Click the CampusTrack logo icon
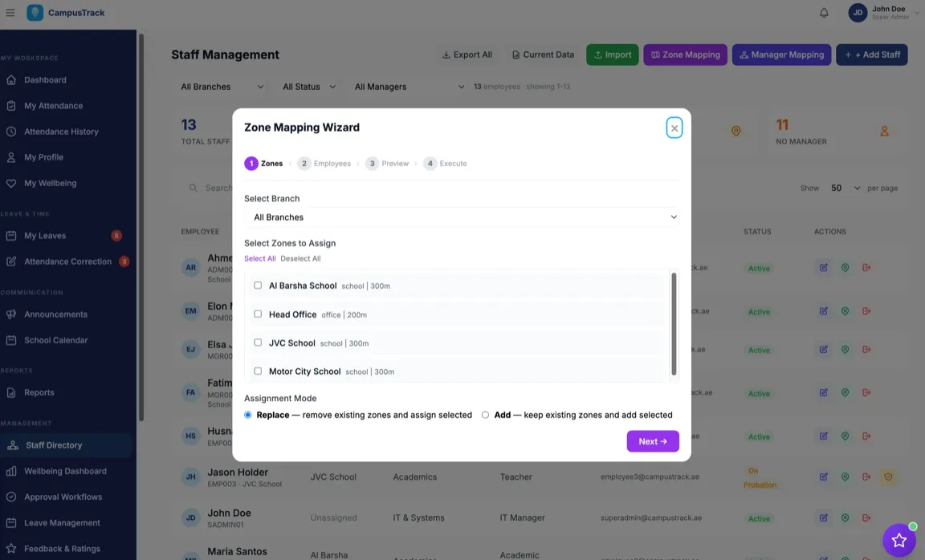925x560 pixels. [x=35, y=13]
